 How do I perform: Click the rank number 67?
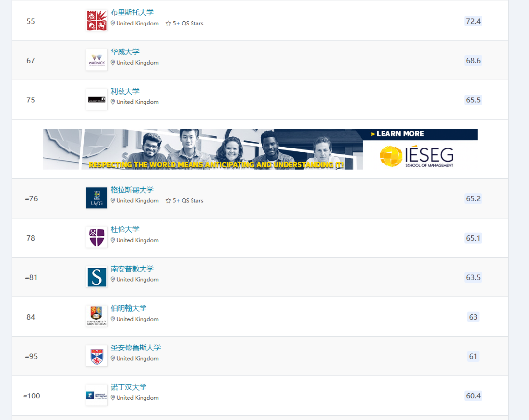(x=31, y=61)
